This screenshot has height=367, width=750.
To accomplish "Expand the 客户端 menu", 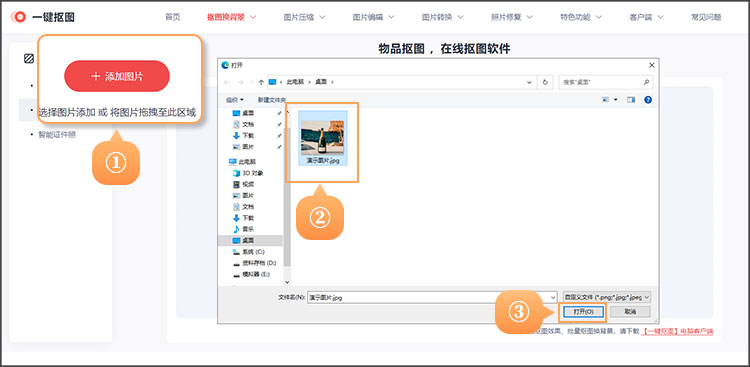I will 647,17.
